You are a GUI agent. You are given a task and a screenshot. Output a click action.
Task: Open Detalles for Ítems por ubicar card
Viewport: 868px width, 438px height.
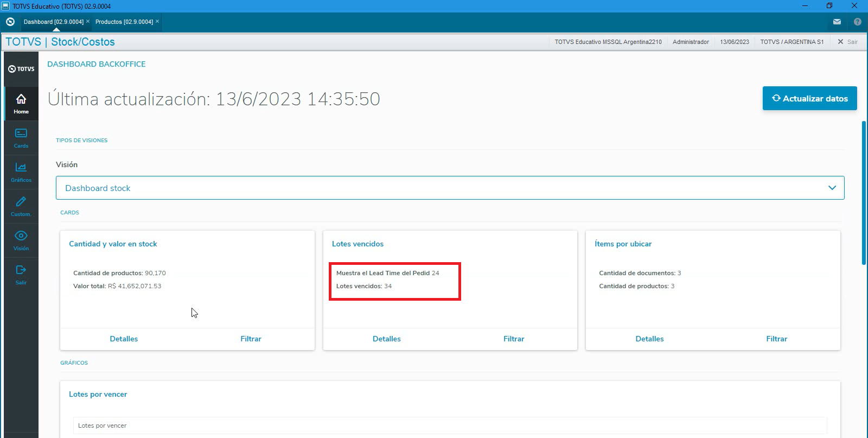pos(649,339)
